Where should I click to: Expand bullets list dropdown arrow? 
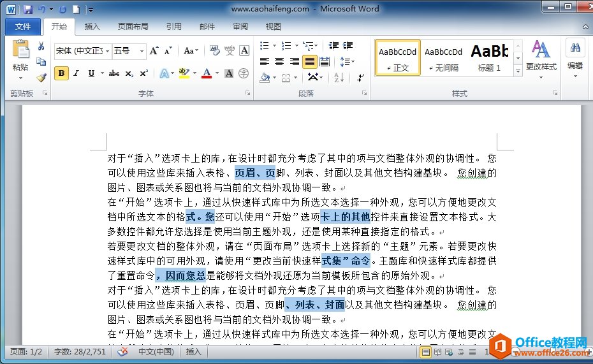[x=274, y=46]
